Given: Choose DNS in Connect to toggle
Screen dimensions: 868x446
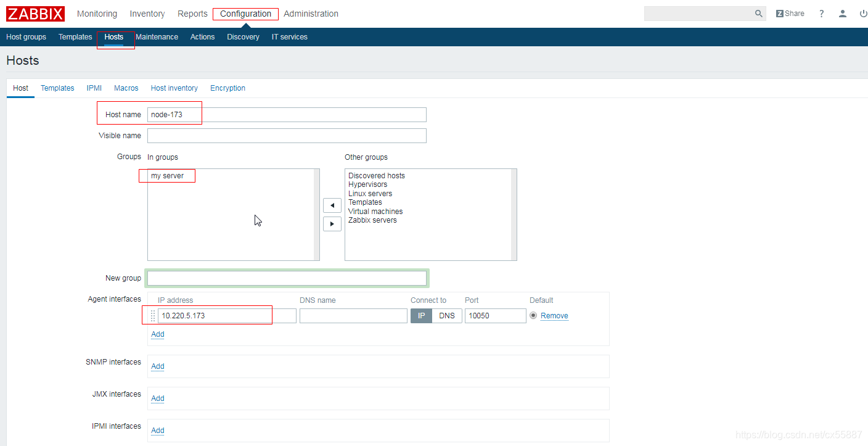Looking at the screenshot, I should [x=447, y=316].
